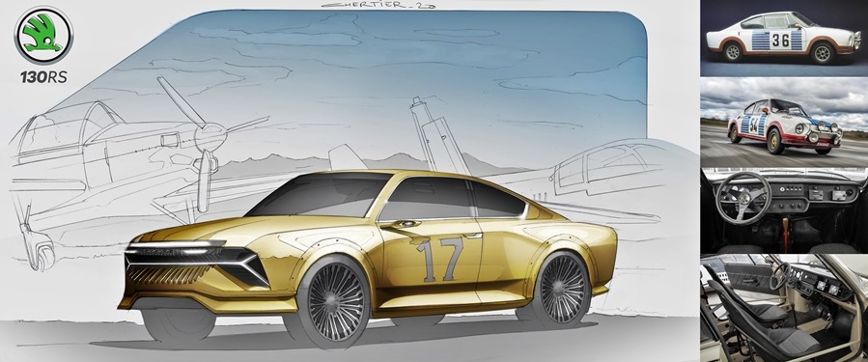Open the number 54 rally car photo
868x362 pixels.
pos(784,123)
